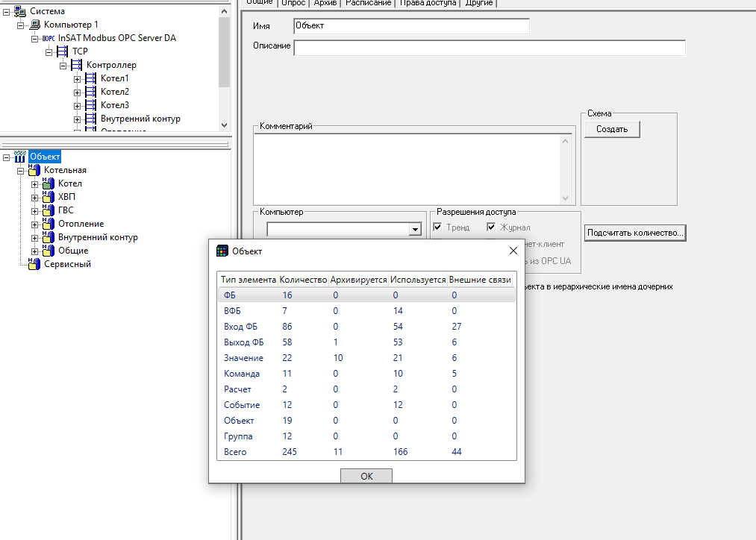
Task: Switch to the Права доступа tab
Action: pos(428,3)
